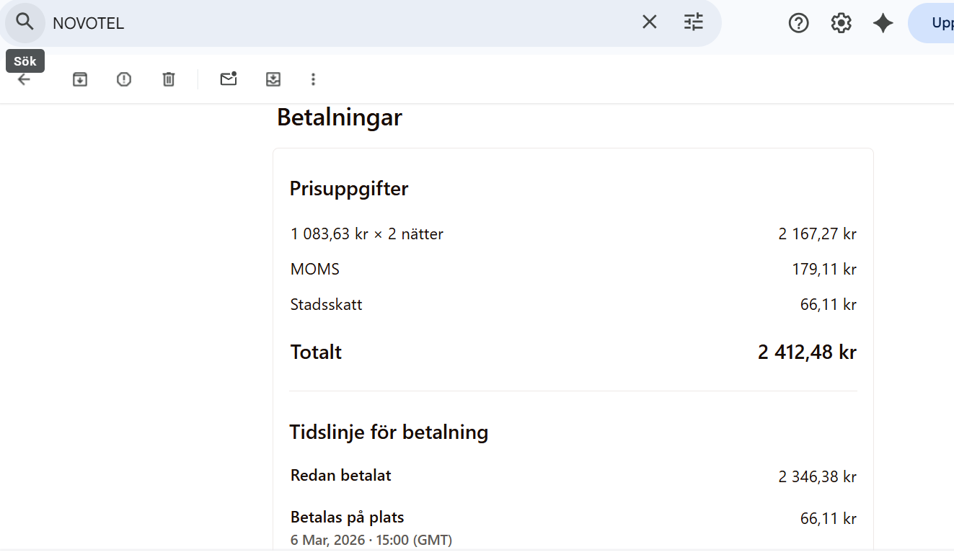Click the total 2 412,48 kr
This screenshot has width=954, height=560.
tap(808, 352)
